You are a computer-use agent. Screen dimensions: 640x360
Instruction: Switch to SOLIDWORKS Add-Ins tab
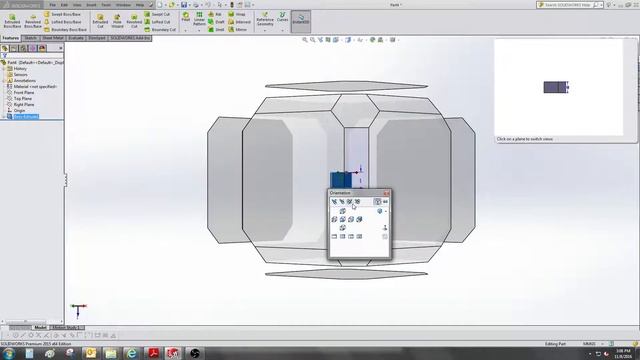tap(130, 38)
